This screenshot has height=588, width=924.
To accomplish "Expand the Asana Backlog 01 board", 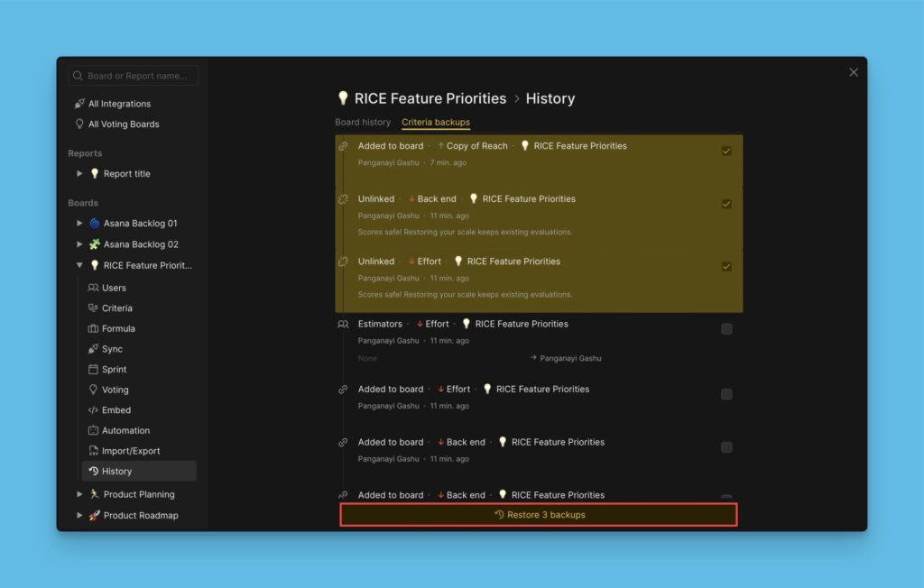I will coord(79,223).
